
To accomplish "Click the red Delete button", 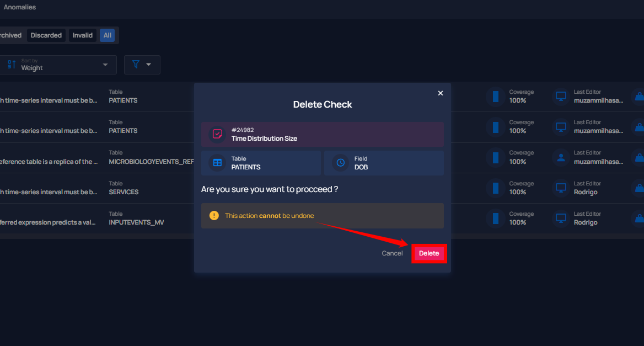I will click(429, 253).
